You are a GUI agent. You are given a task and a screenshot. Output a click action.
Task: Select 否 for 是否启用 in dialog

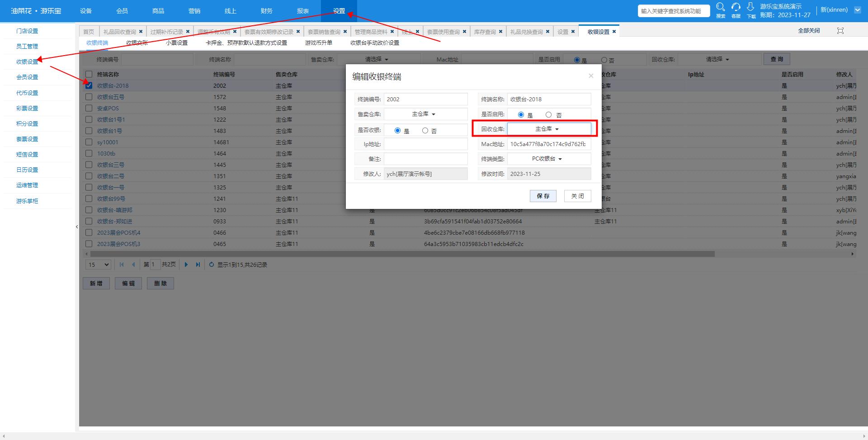coord(548,115)
